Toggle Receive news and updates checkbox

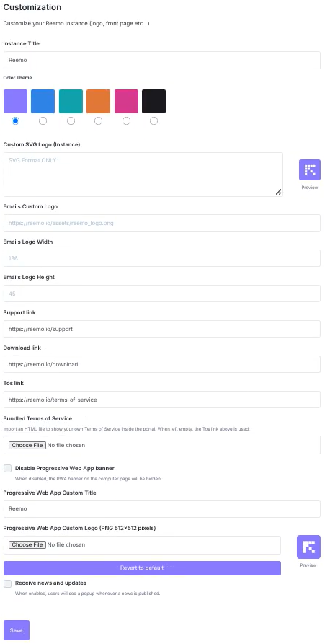point(7,583)
